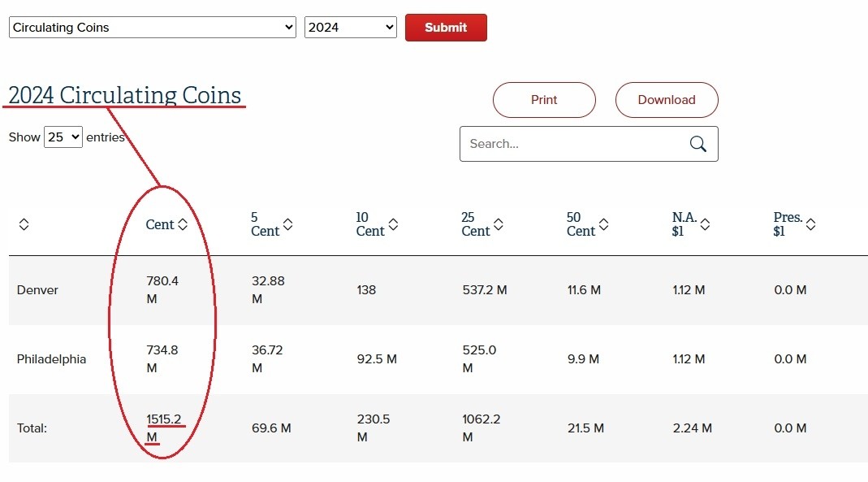Sort by Pres. $1 column arrows
Screen dimensions: 868x482
(x=810, y=224)
